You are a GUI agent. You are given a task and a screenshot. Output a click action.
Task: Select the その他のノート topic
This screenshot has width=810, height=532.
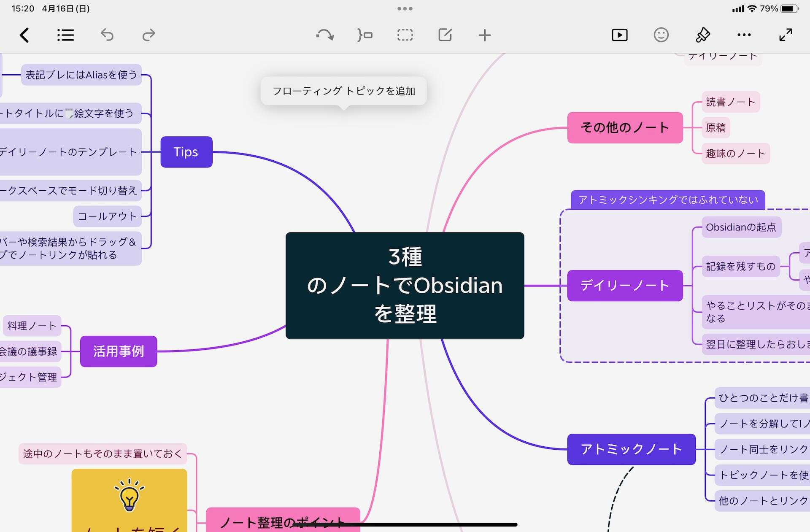coord(625,127)
